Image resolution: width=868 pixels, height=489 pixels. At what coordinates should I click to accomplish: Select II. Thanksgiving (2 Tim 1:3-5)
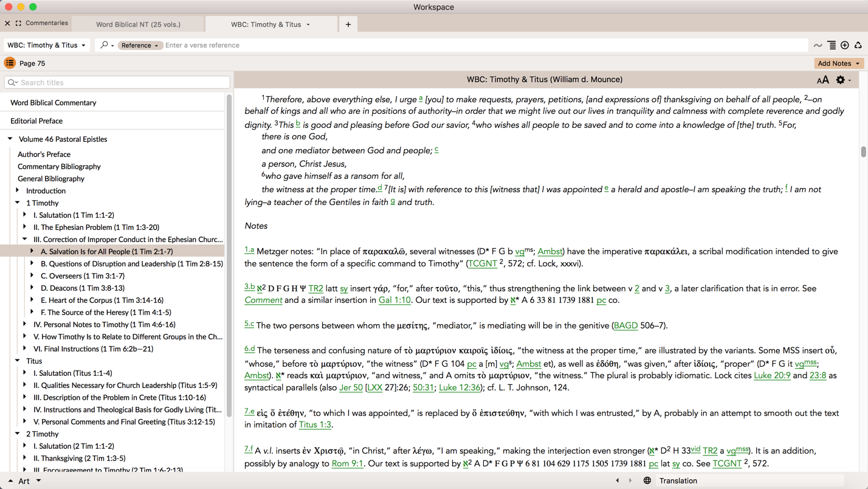pos(80,459)
